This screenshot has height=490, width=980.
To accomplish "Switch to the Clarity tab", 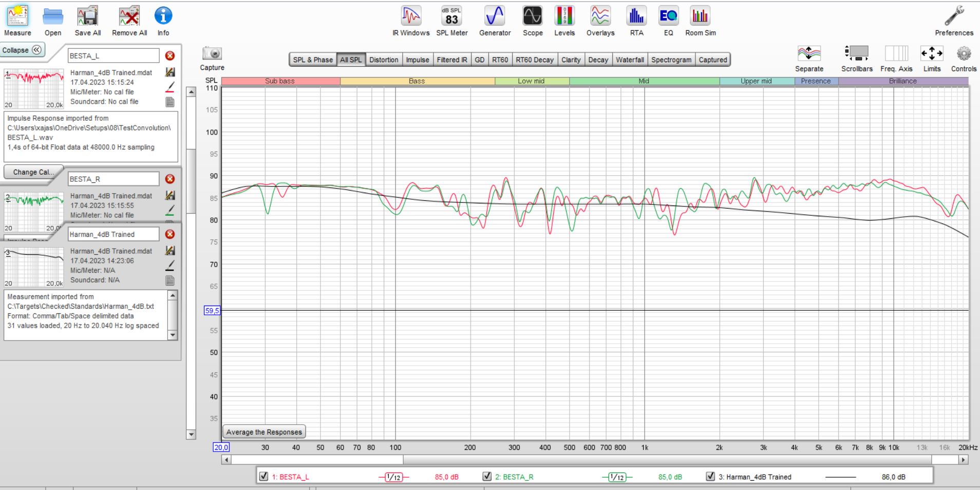I will coord(571,60).
